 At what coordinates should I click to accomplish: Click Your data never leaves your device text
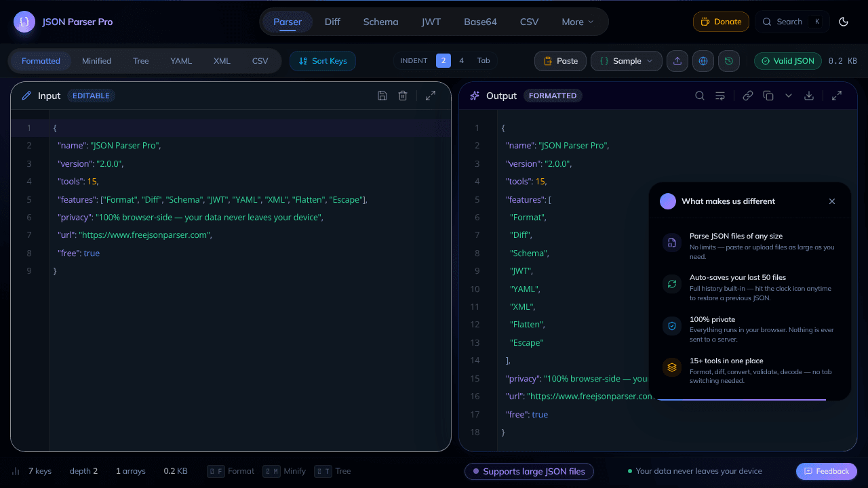point(698,471)
